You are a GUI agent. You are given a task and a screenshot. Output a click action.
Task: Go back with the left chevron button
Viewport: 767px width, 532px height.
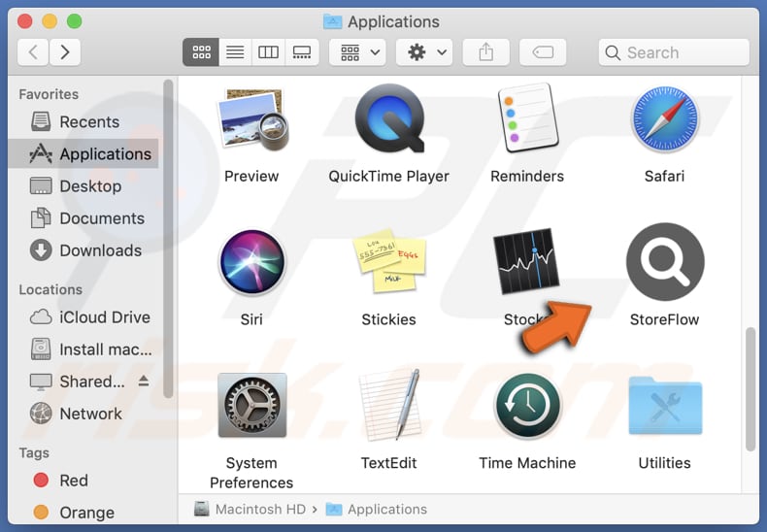[33, 51]
